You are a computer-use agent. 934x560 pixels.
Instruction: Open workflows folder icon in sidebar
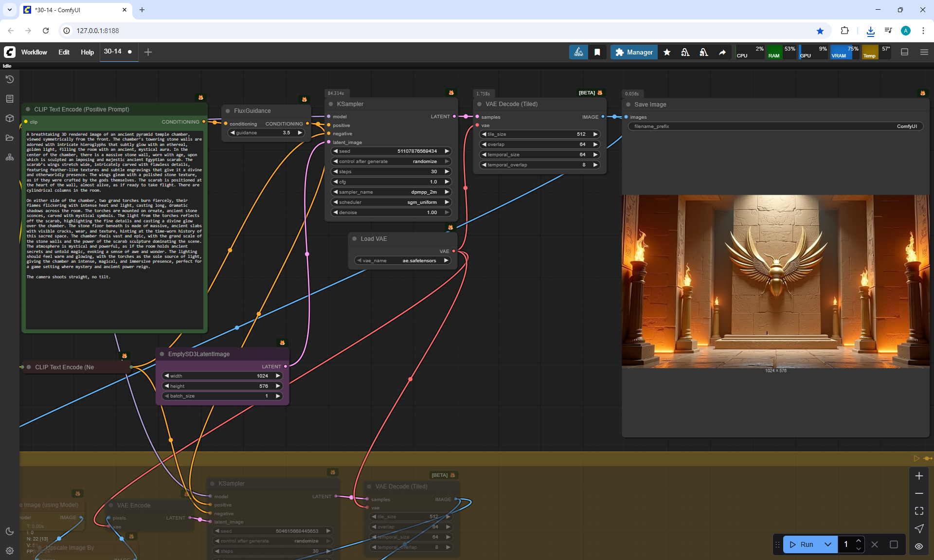point(10,138)
